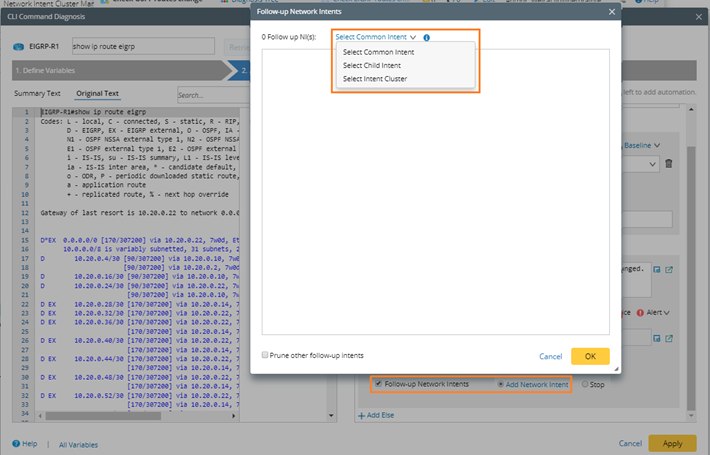
Task: Click the Apply button
Action: pos(672,443)
